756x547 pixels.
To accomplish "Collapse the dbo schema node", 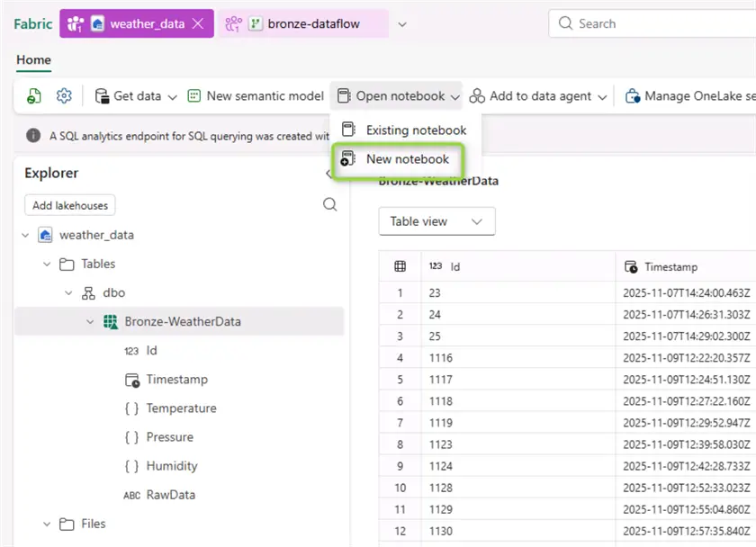I will point(68,293).
